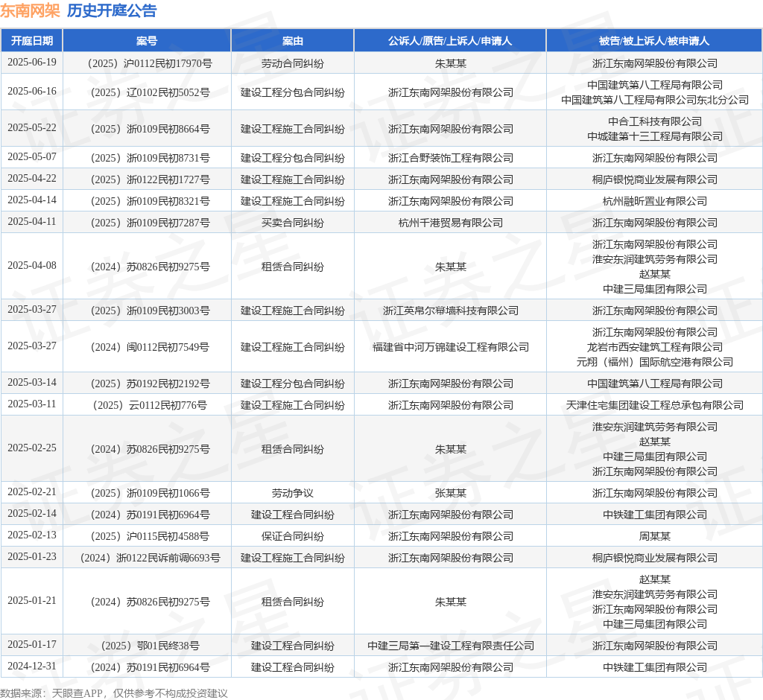Click 中国建筑第八工程局有限公司东北分公司 defendant text

(x=654, y=100)
